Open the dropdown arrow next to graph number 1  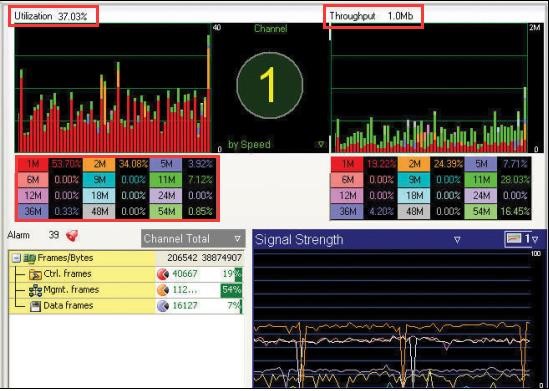(x=535, y=240)
